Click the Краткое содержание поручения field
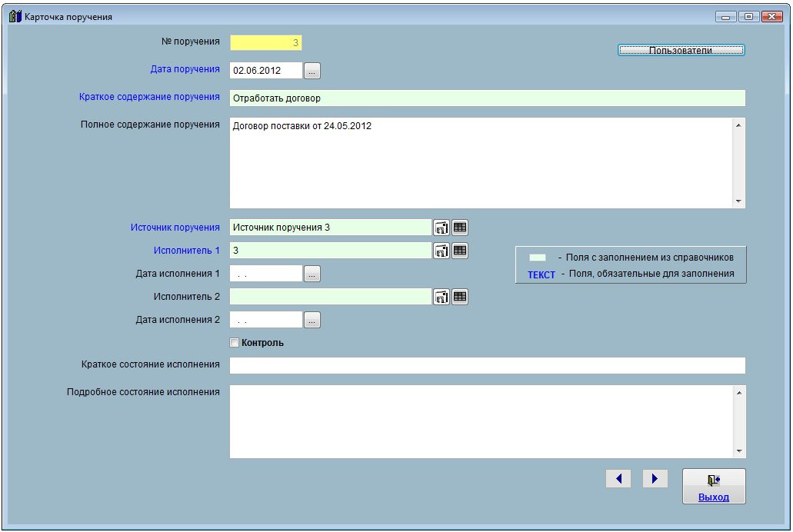This screenshot has width=793, height=532. 488,98
